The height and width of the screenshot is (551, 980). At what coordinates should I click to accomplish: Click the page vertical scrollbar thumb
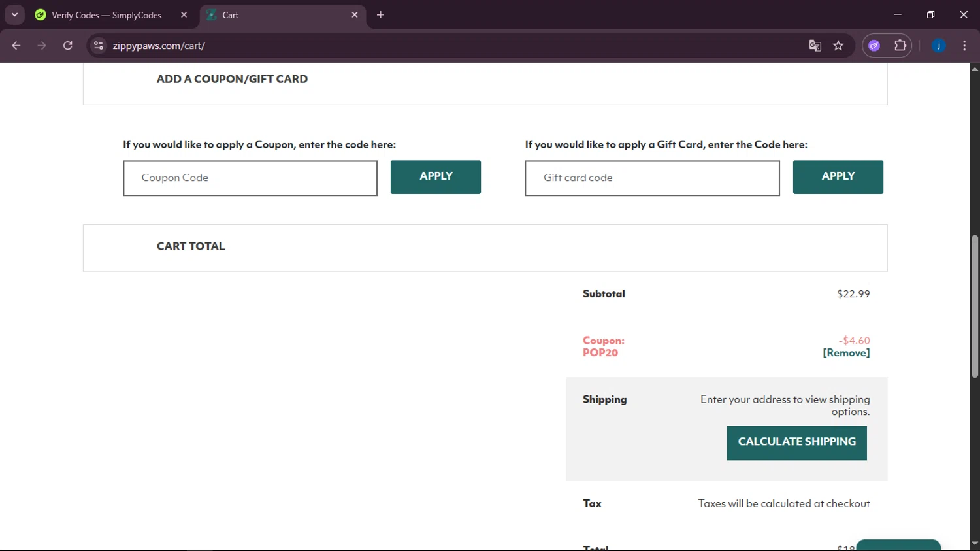975,306
